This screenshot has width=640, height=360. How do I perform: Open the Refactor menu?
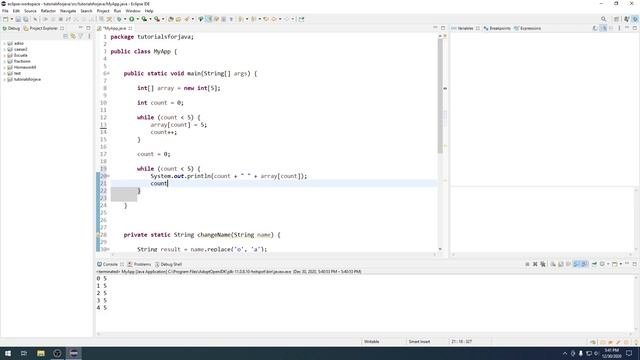[48, 11]
